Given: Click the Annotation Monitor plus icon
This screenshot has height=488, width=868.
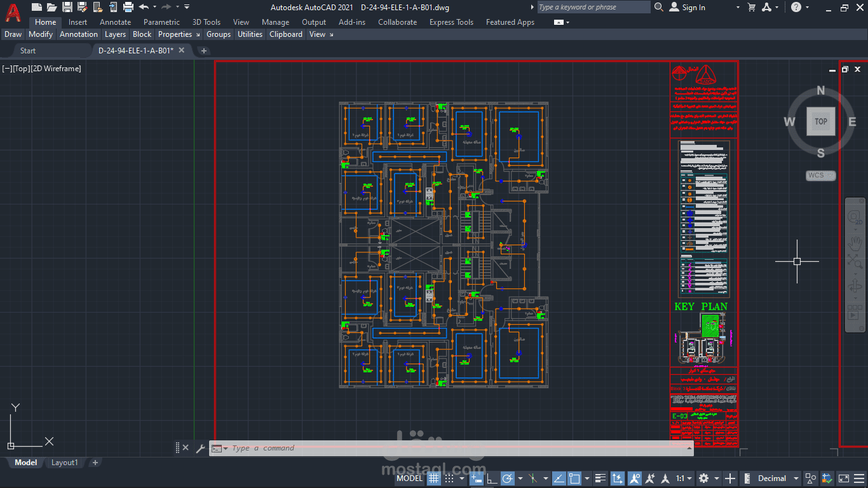Looking at the screenshot, I should [x=729, y=478].
